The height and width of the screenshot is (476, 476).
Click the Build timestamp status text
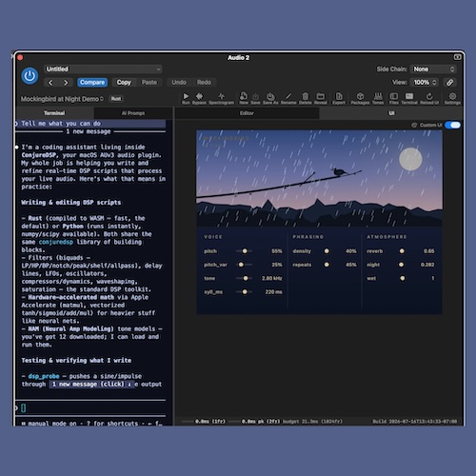pyautogui.click(x=415, y=422)
